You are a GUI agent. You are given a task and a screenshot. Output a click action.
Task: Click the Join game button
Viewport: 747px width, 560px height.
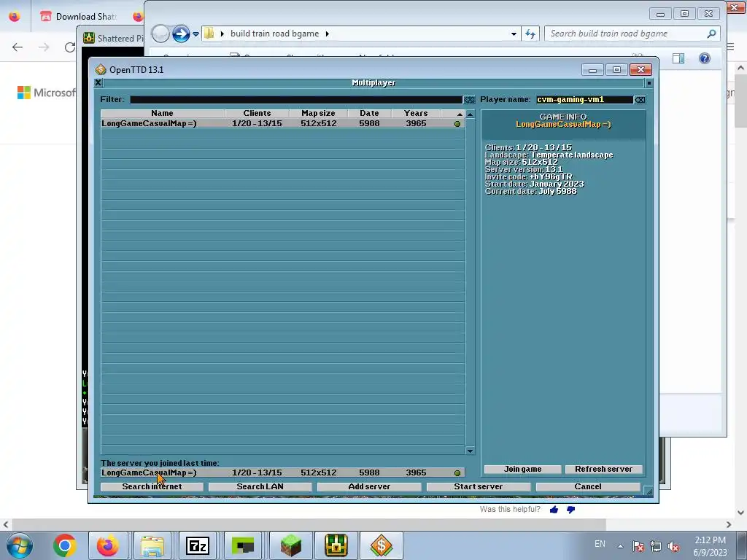click(522, 469)
